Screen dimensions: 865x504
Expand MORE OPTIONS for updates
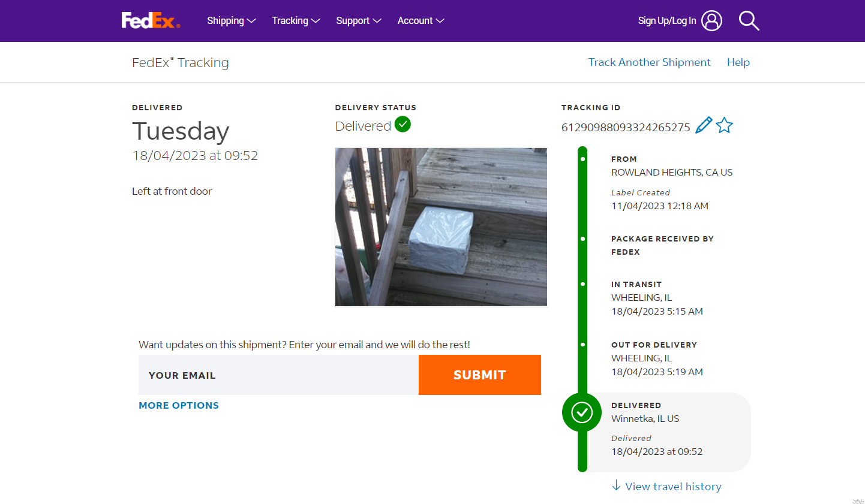(x=179, y=406)
